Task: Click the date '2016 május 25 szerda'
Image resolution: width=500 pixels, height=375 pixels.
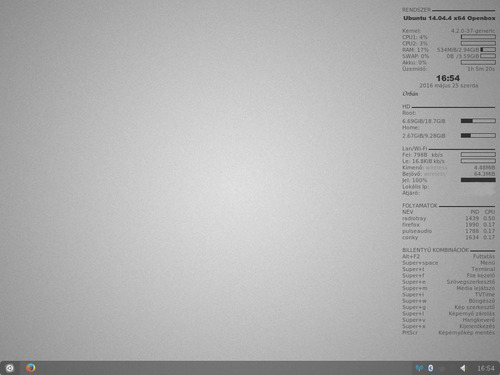Action: (449, 86)
